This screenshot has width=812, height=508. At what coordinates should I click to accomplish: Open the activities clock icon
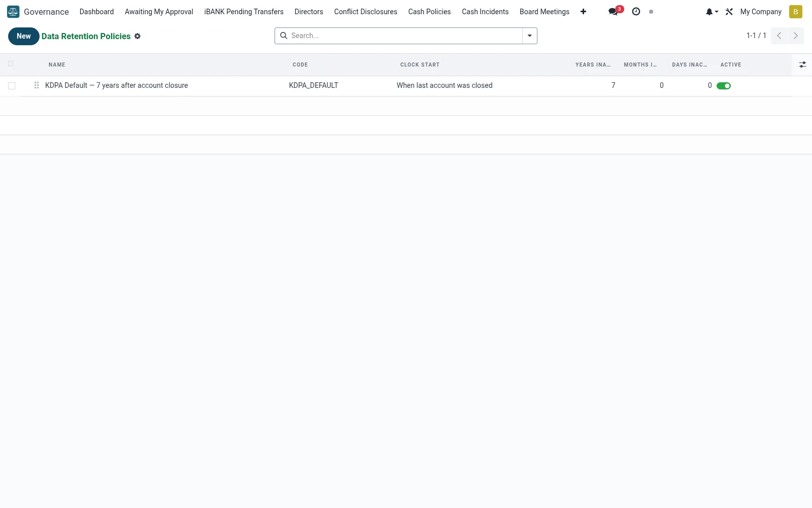coord(636,12)
